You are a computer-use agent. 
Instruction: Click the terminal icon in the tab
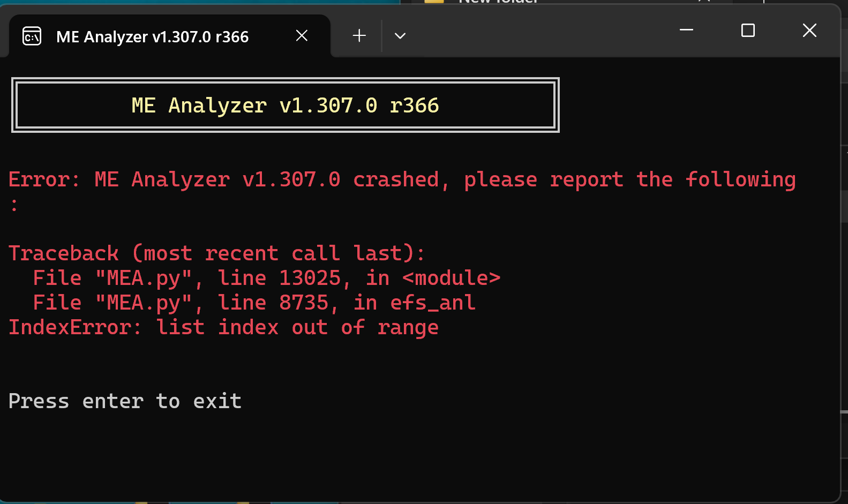pyautogui.click(x=32, y=36)
